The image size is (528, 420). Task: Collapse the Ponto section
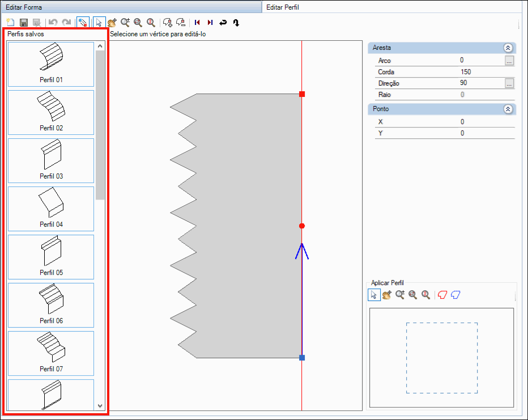[508, 109]
